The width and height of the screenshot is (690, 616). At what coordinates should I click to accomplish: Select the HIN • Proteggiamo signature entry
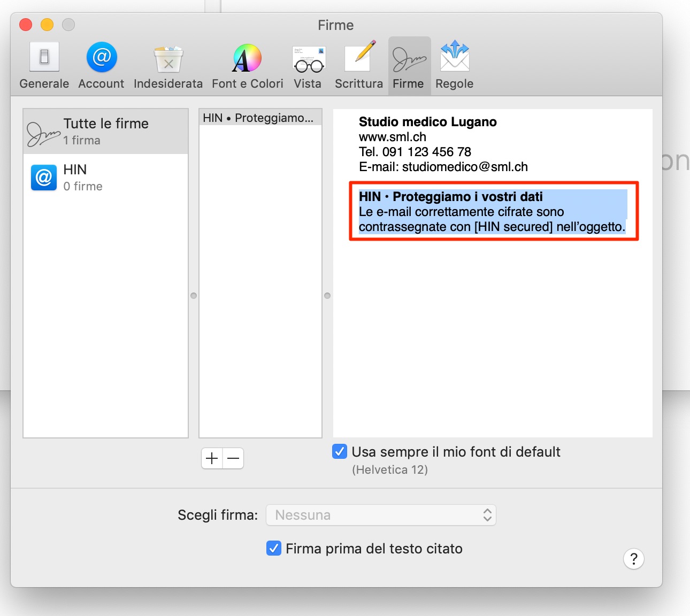click(260, 118)
